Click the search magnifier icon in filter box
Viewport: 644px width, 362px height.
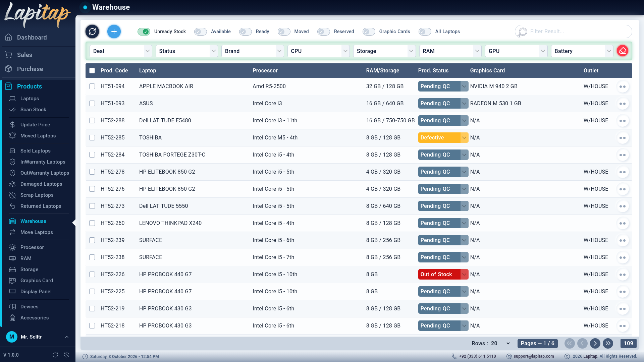[522, 32]
